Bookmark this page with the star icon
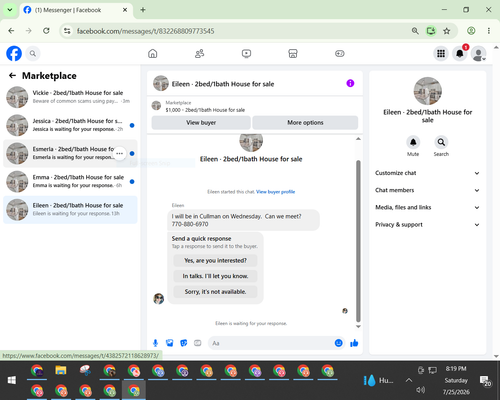This screenshot has height=400, width=500. [x=447, y=31]
